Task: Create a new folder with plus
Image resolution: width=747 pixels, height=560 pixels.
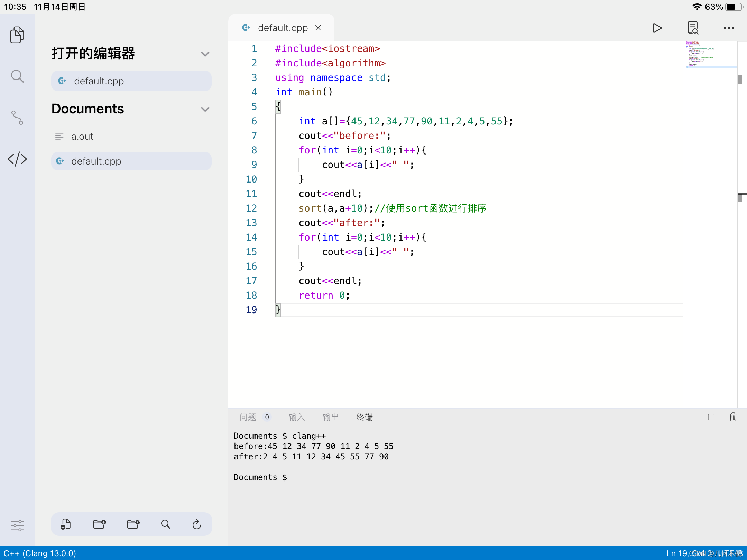Action: click(x=99, y=524)
